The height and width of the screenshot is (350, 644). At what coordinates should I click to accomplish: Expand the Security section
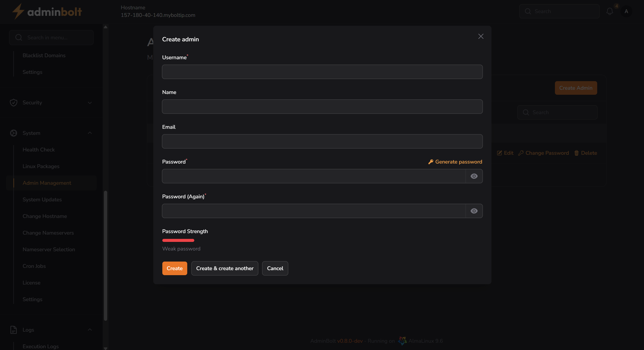(90, 103)
